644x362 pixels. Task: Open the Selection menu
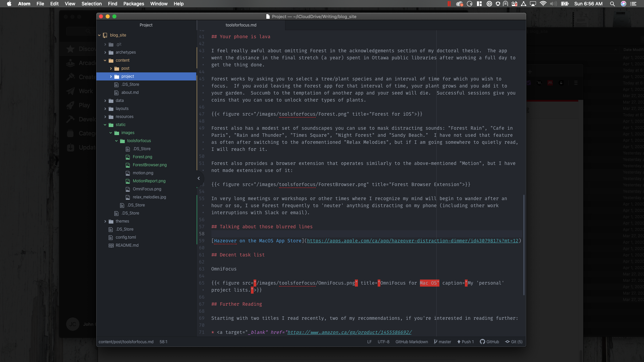point(92,4)
